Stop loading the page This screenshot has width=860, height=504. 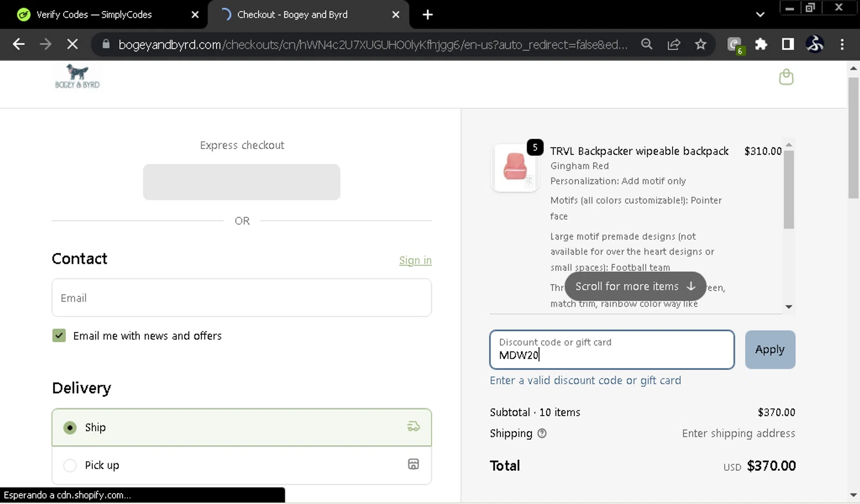72,44
